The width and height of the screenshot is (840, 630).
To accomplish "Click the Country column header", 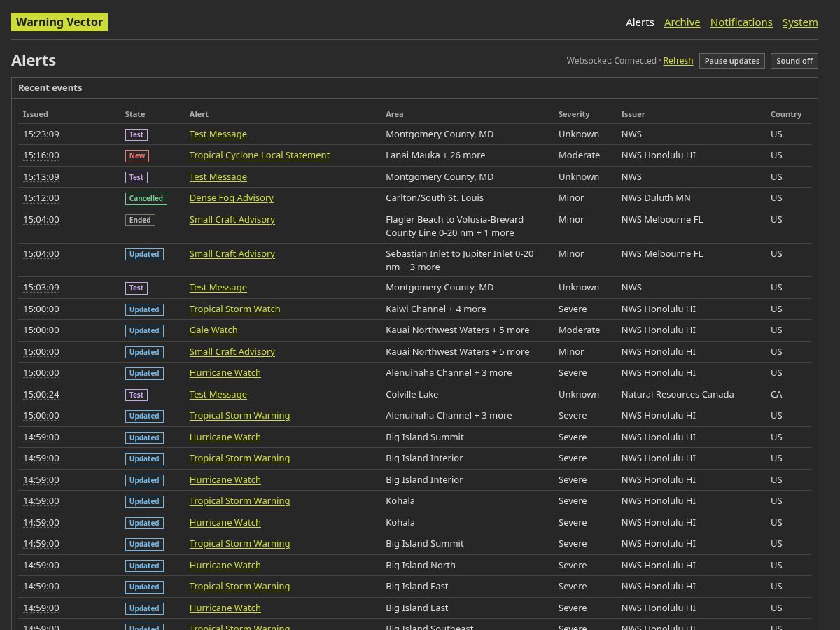I will coord(786,114).
